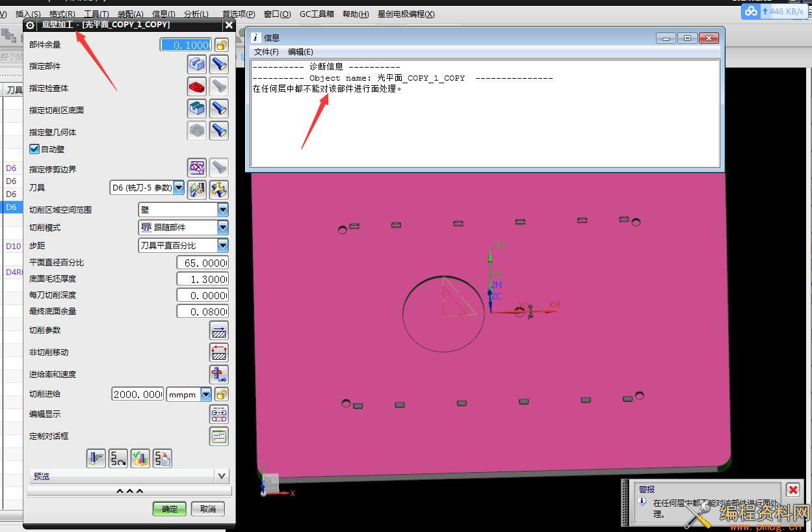
Task: Click the 切削进给 field showing 2000.000
Action: point(137,394)
